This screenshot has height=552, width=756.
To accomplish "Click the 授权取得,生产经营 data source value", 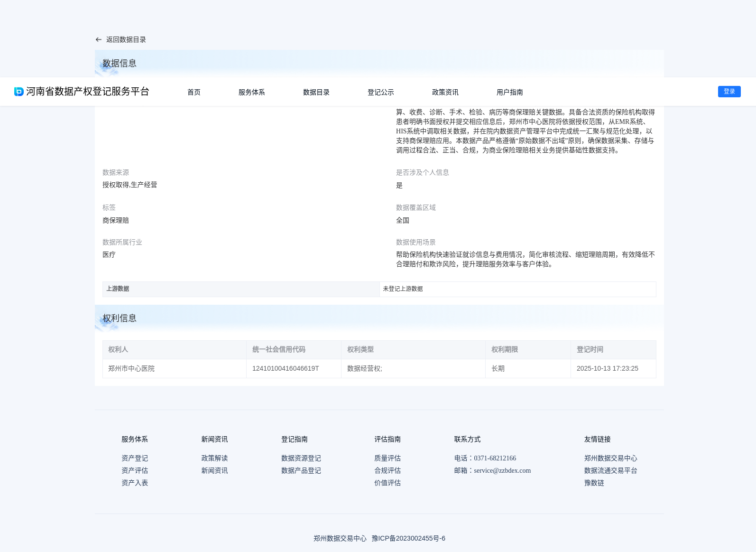I will pos(130,185).
